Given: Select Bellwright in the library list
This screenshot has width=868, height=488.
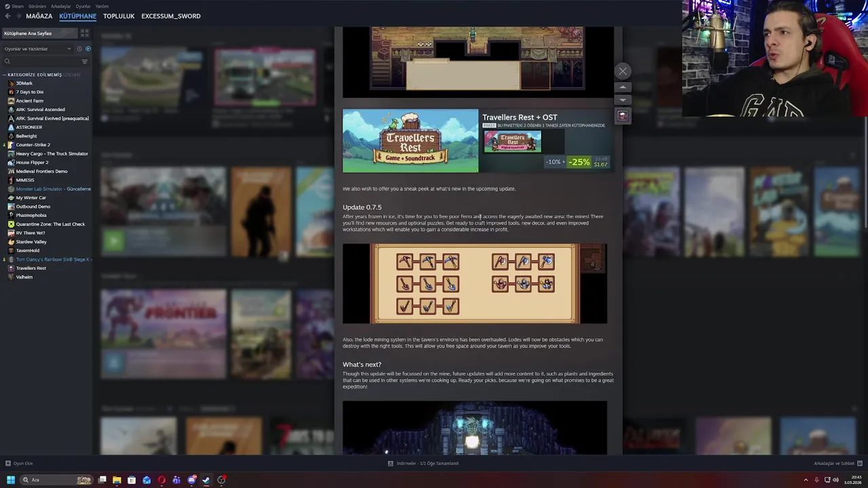Looking at the screenshot, I should click(26, 136).
